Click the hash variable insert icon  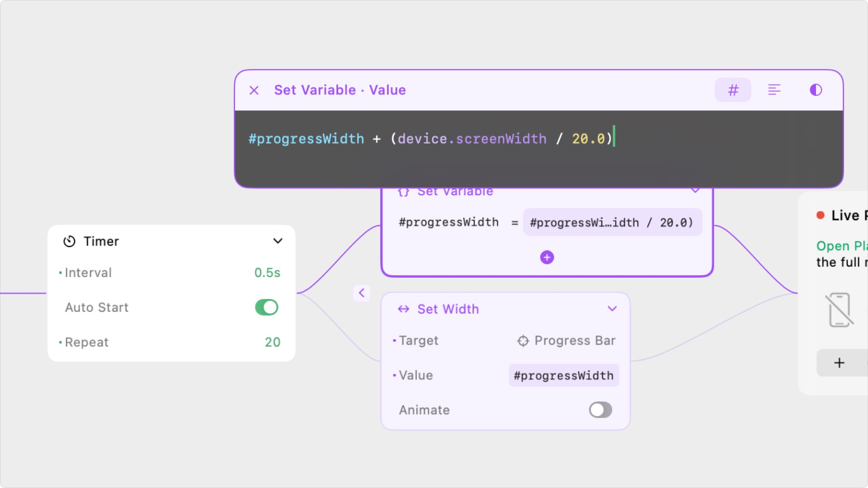[733, 90]
